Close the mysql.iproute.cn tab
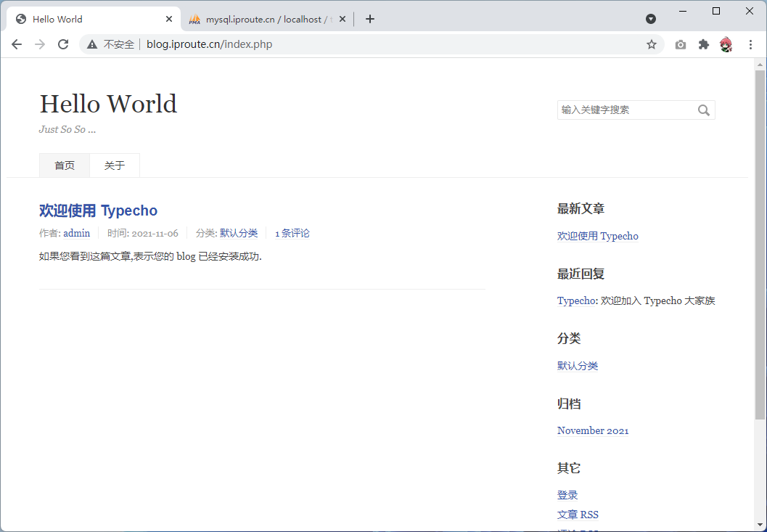Screen dimensions: 767x532 coord(343,19)
